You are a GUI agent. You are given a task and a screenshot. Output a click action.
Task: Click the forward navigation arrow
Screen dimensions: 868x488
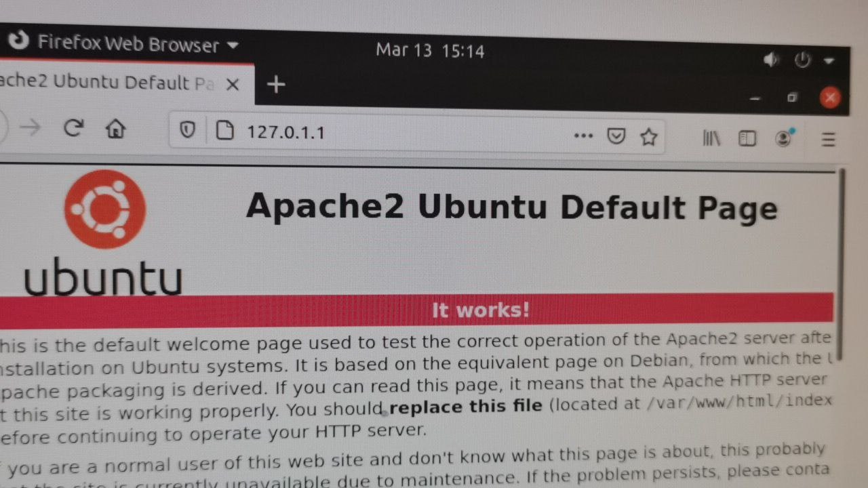point(30,127)
